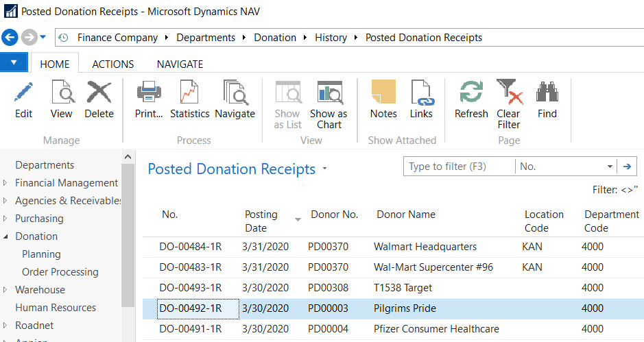Expand the Agencies & Receivables node

click(5, 200)
